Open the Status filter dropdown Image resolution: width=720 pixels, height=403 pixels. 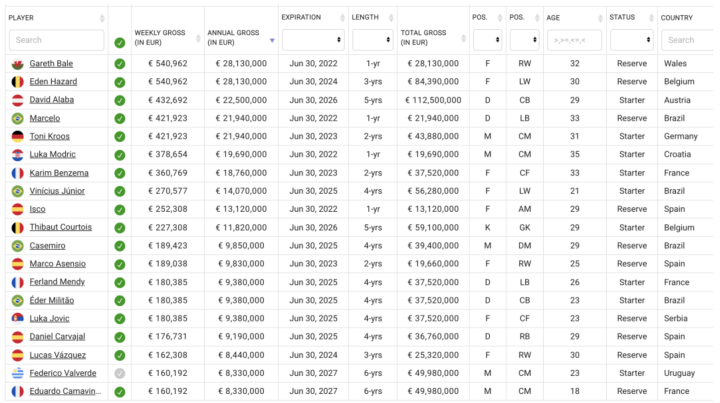coord(630,40)
